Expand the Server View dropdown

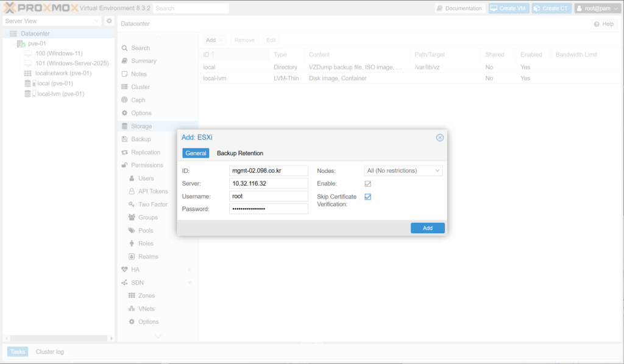[x=52, y=21]
